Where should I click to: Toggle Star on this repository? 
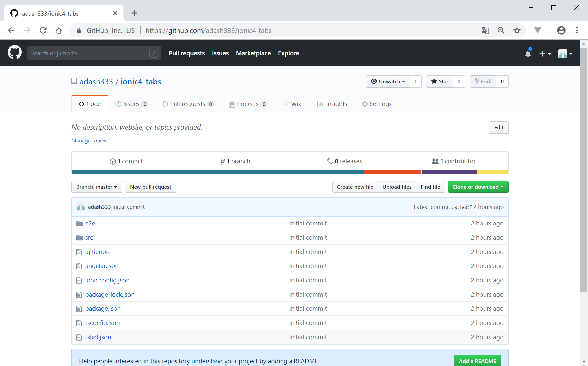[440, 82]
